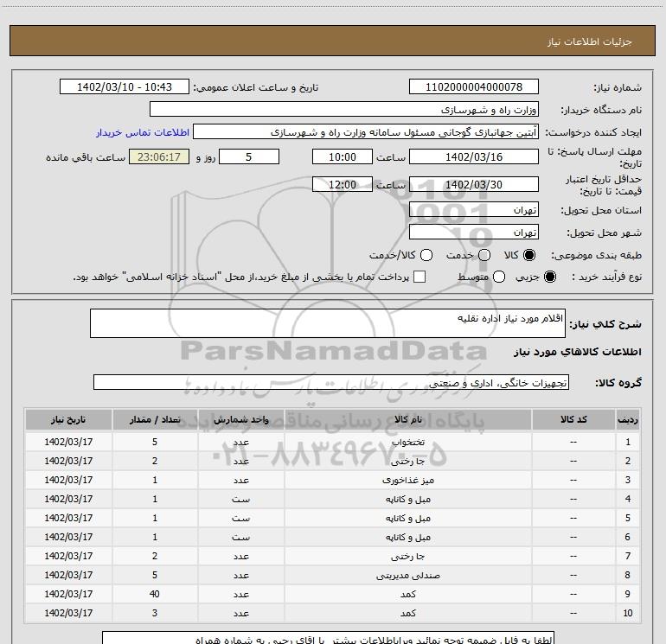
Task: Click the buyer organization field وزارت راه و شهرسازی
Action: (x=344, y=109)
